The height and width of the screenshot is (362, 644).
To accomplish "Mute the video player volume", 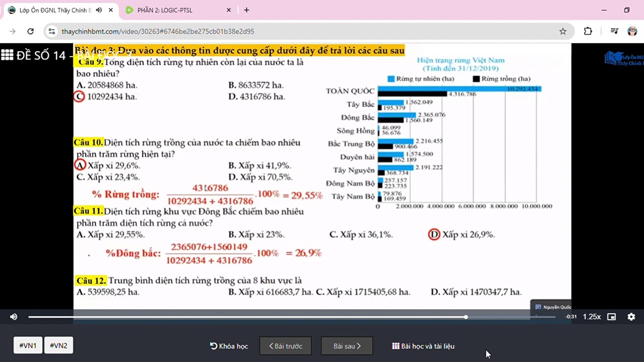I will point(14,317).
